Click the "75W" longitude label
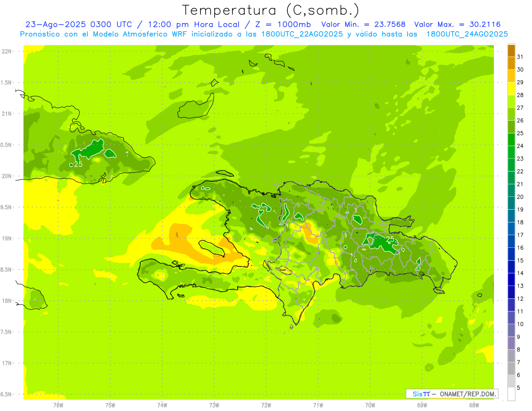This screenshot has height=411, width=532. tap(110, 405)
